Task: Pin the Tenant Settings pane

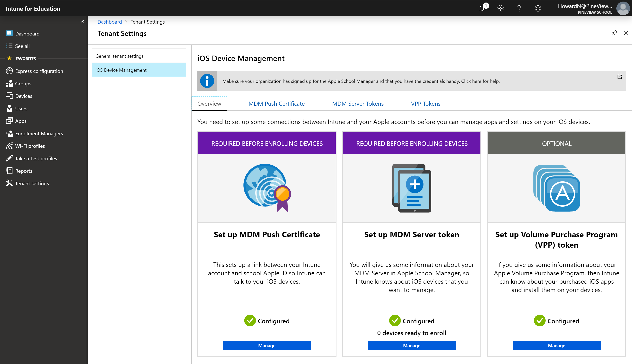Action: (x=614, y=33)
